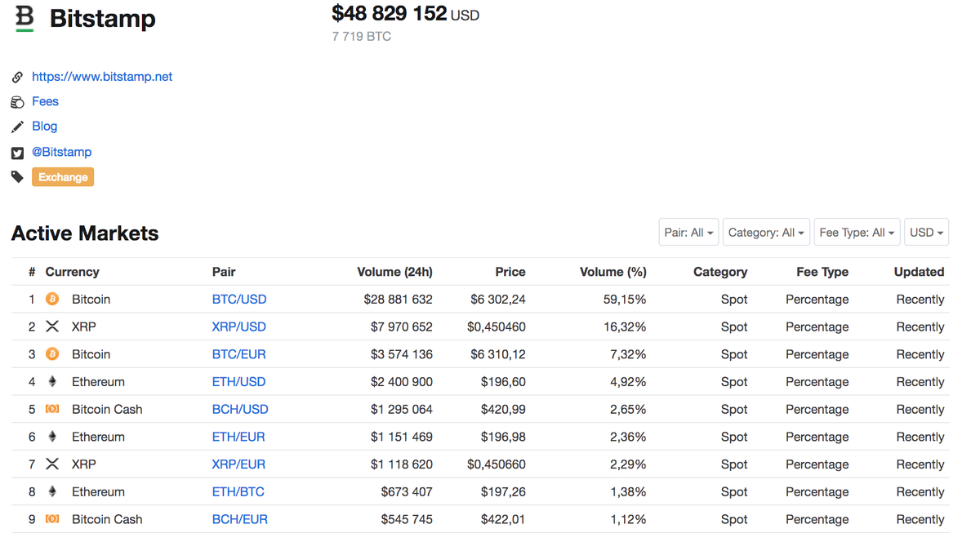Open the XRP/USD pair link
Screen dimensions: 980x533
[x=239, y=326]
